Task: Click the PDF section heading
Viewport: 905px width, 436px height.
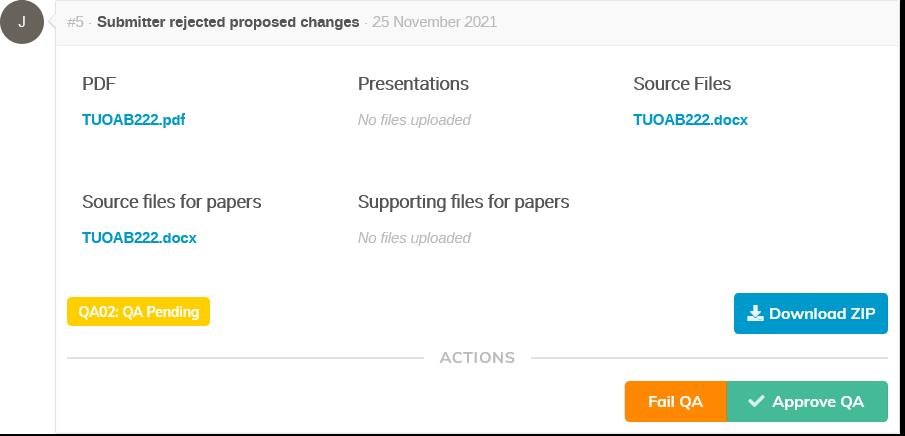Action: (100, 84)
